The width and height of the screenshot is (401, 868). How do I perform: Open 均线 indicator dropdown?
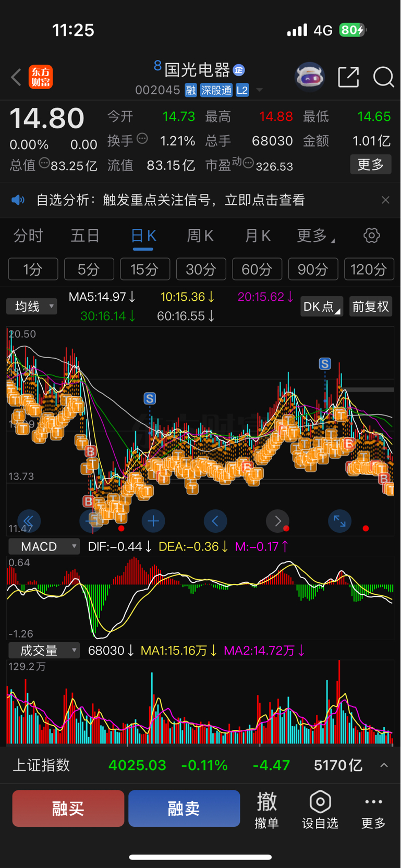pyautogui.click(x=32, y=307)
